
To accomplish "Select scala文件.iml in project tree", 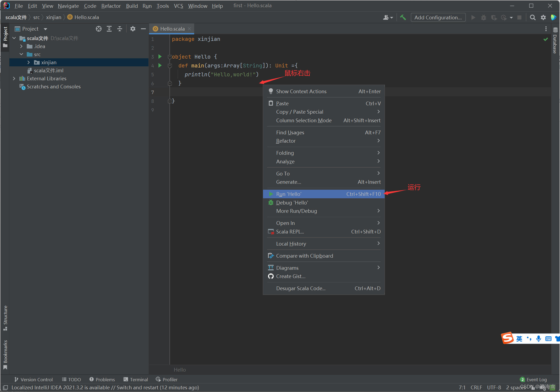I will (x=49, y=70).
